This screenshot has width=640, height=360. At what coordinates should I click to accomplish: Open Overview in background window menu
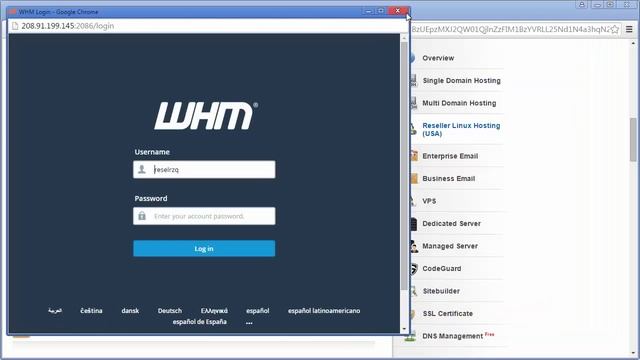438,58
